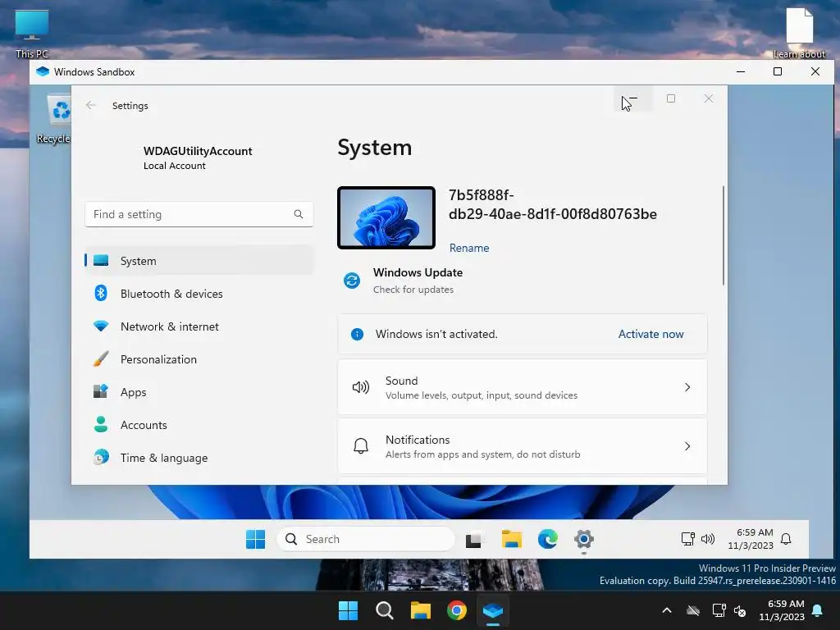
Task: Open sandbox notification bell in tray
Action: 786,539
